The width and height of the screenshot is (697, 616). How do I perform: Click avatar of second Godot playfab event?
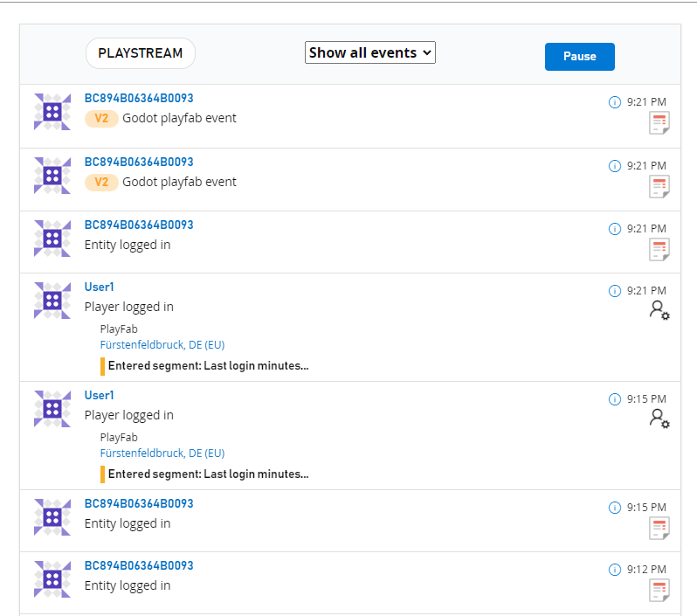pos(52,176)
